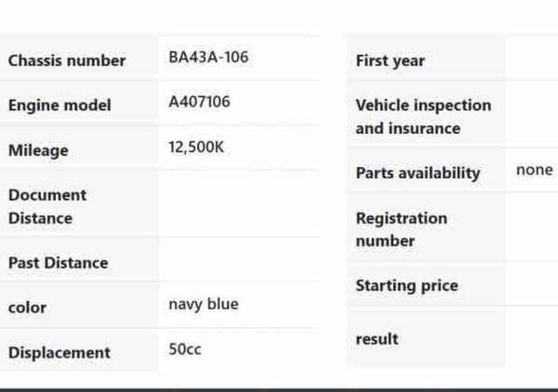Click the Starting price label
The image size is (558, 392).
coord(406,286)
